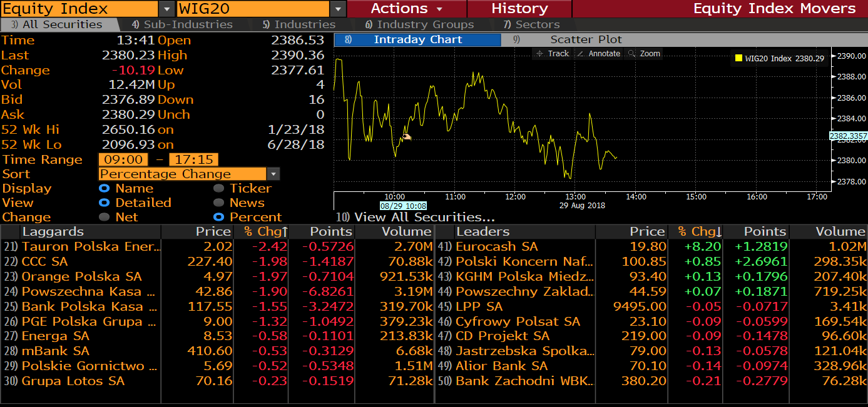Click the History button

tap(519, 9)
